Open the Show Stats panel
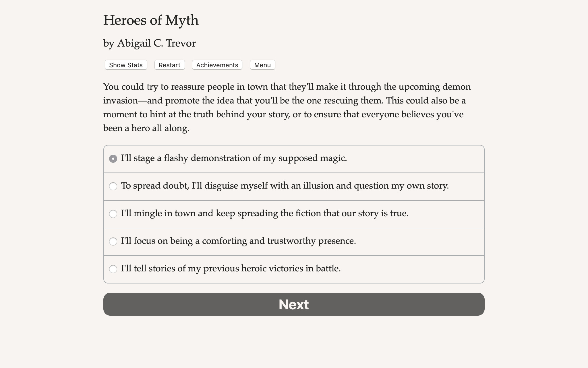The image size is (588, 368). pyautogui.click(x=125, y=65)
